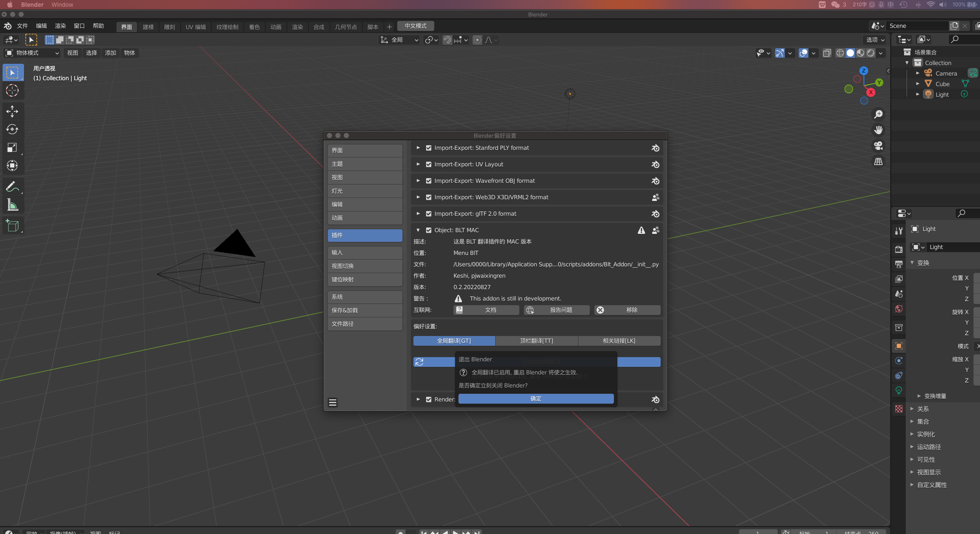Uncheck Import-Export: glTF 2.0 format addon
The image size is (980, 534).
point(429,214)
